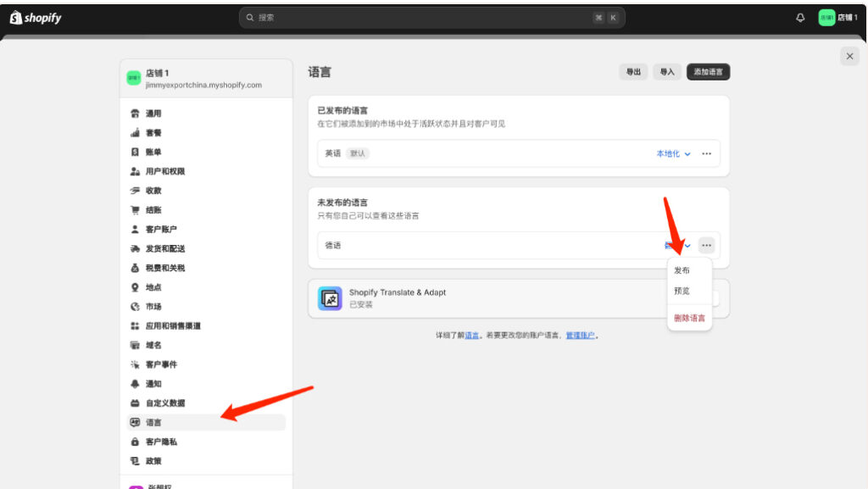Open 通知 notifications settings in sidebar
The width and height of the screenshot is (868, 489).
153,384
